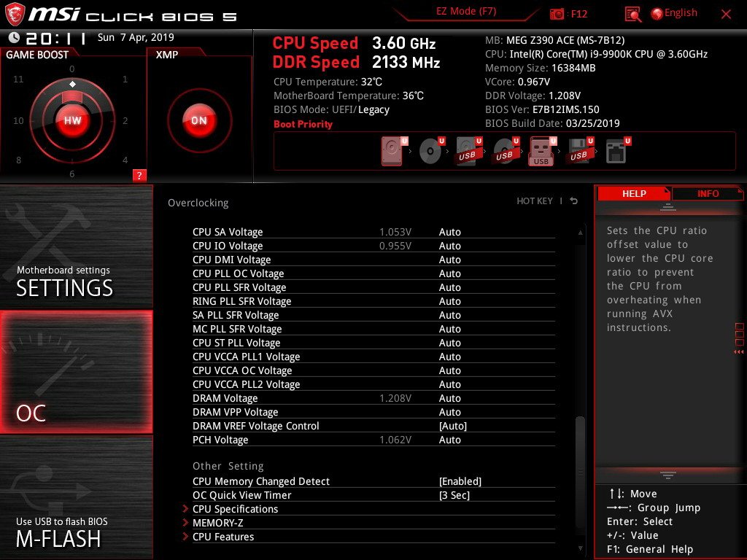Select DRAM Voltage Auto value
747x560 pixels.
point(449,398)
